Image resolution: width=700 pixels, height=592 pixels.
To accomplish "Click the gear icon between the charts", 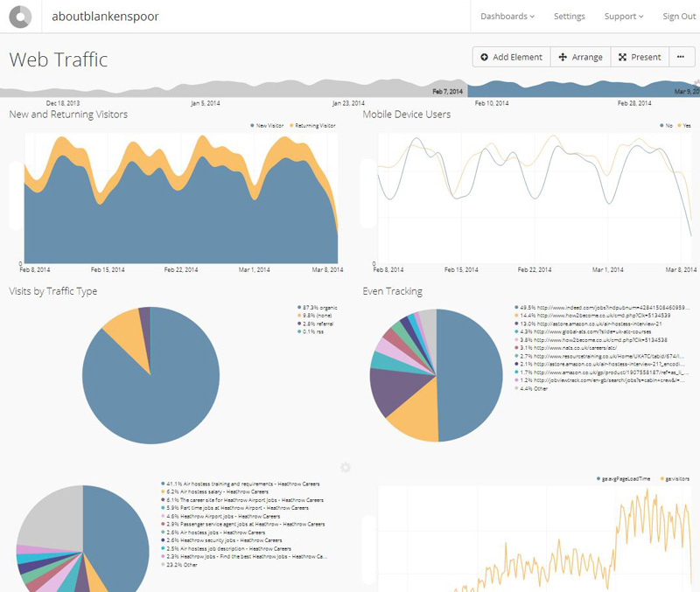I will [x=345, y=468].
